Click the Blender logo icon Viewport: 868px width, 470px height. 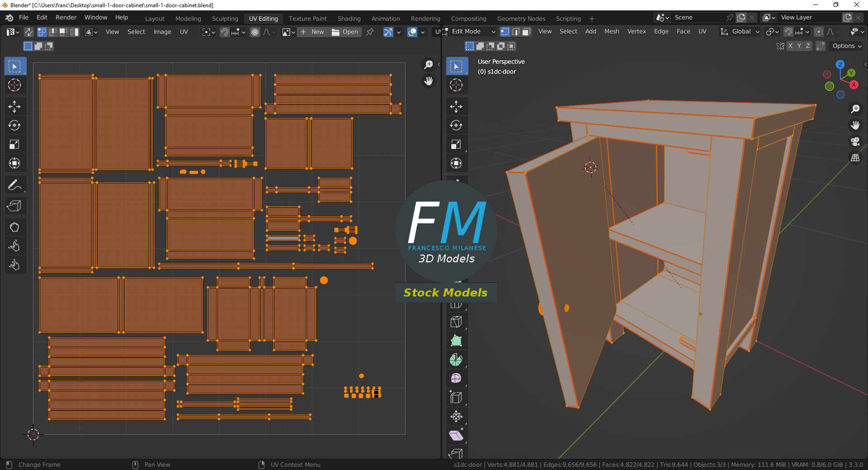coord(9,17)
